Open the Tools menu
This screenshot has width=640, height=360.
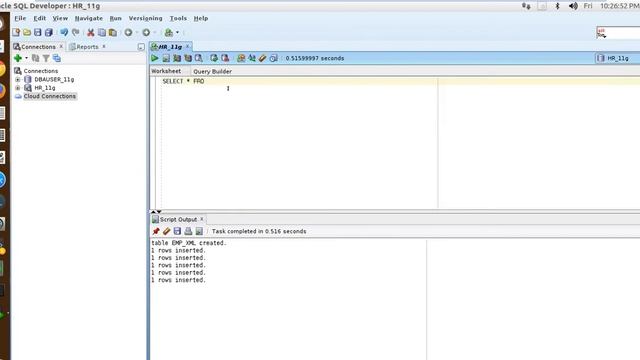(178, 18)
